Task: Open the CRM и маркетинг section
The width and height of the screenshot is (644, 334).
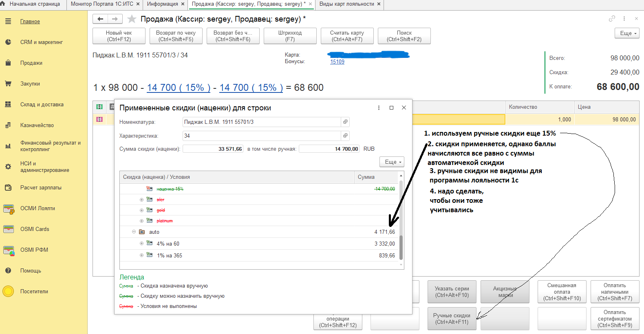Action: coord(42,42)
